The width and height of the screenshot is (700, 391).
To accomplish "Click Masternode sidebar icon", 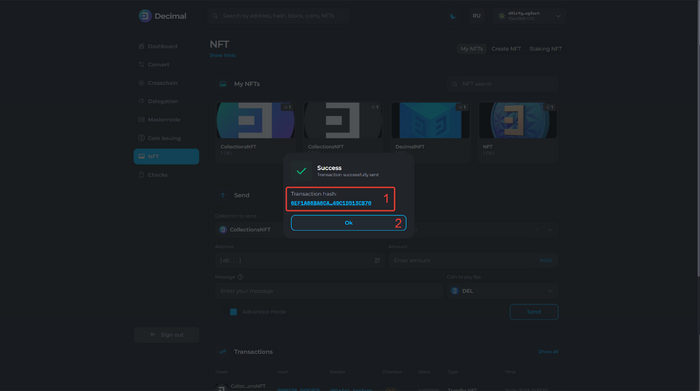I will [x=142, y=120].
